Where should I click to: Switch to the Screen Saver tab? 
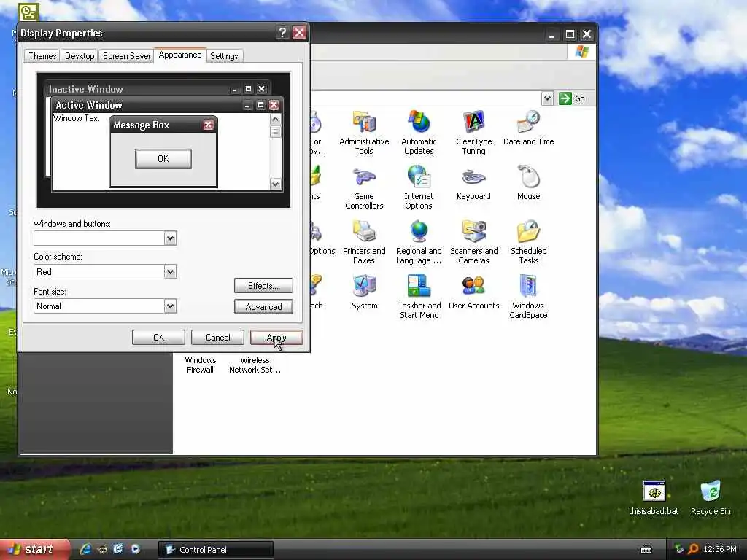(x=126, y=56)
